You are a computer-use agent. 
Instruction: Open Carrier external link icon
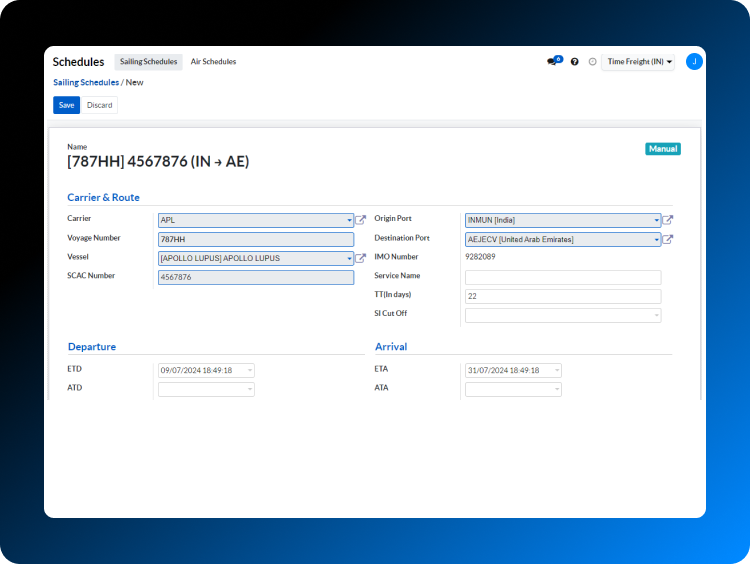tap(360, 220)
